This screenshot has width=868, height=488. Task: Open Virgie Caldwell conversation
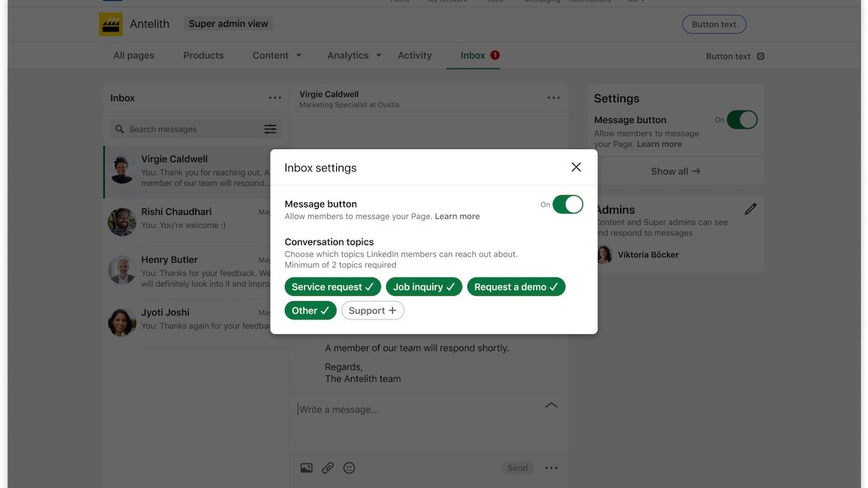click(x=197, y=172)
